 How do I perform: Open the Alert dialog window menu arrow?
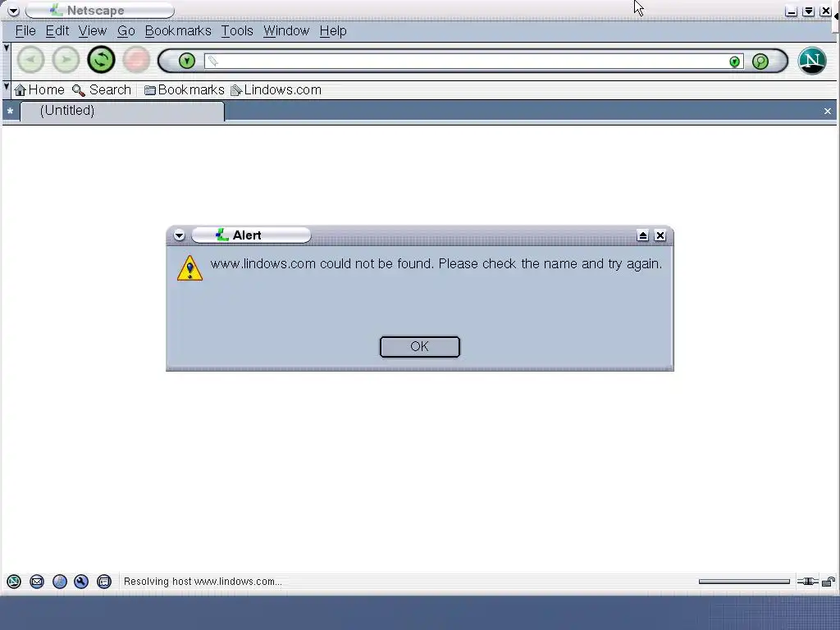coord(179,235)
